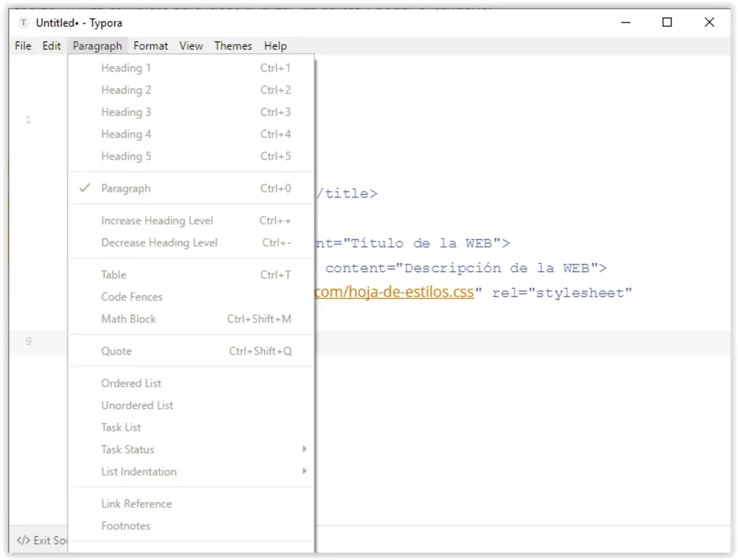Open the Themes menu
The height and width of the screenshot is (560, 738).
point(232,45)
